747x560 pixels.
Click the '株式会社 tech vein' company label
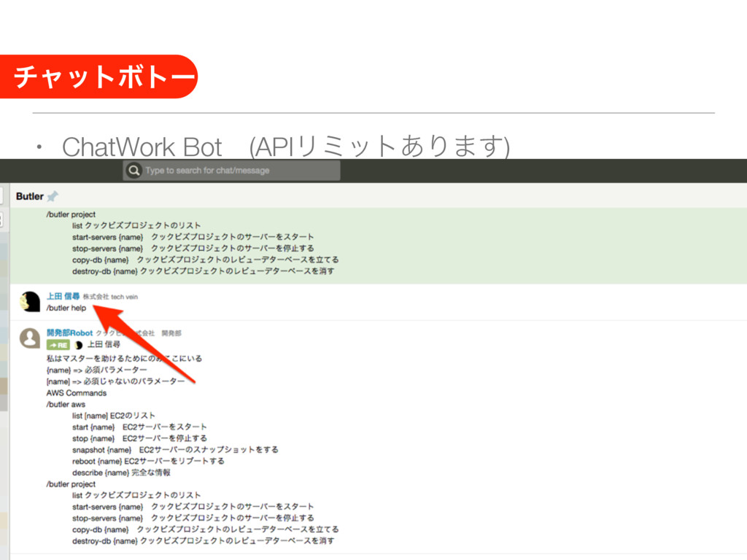tap(111, 297)
